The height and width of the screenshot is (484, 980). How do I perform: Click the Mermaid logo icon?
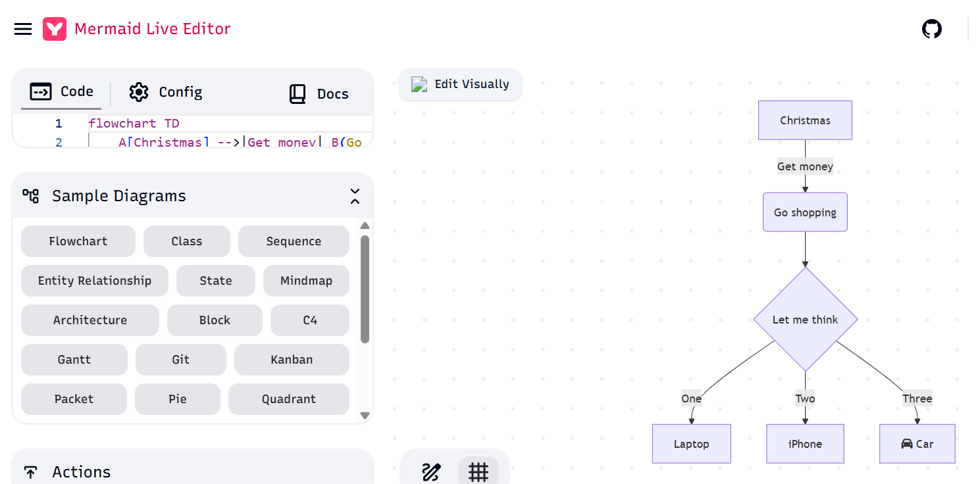pos(55,29)
